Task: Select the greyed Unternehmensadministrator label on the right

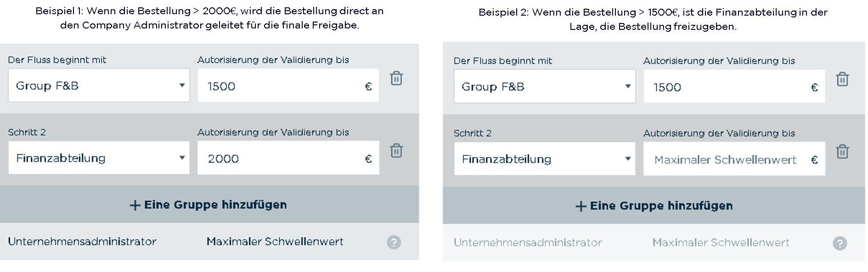Action: click(x=528, y=243)
